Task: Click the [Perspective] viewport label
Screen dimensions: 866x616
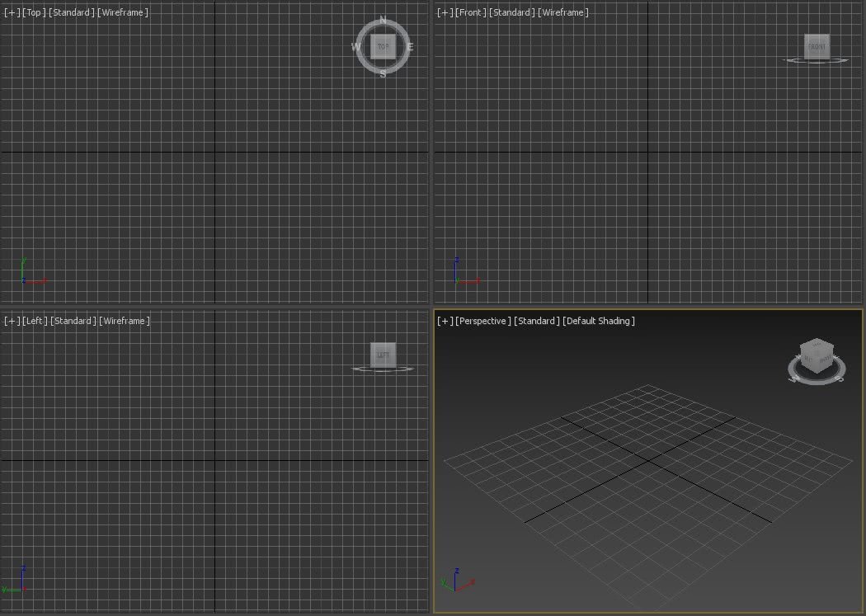Action: coord(483,321)
